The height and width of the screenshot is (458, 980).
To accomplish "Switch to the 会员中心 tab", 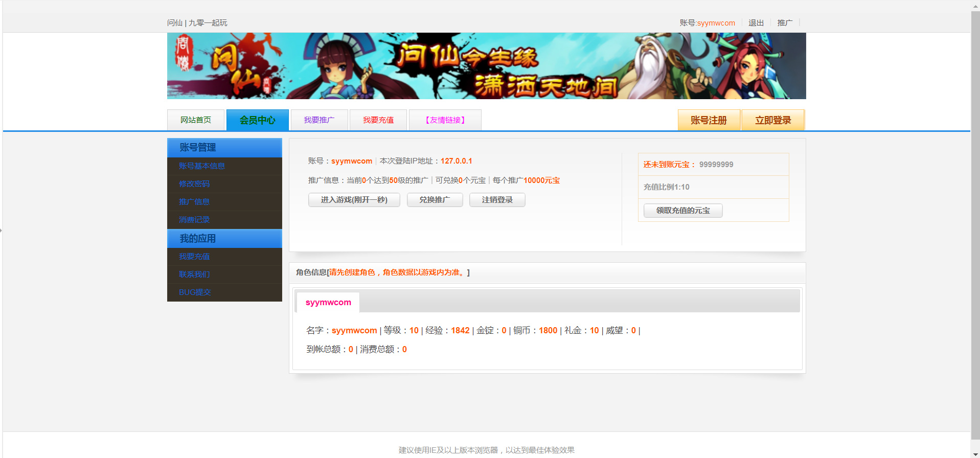I will point(257,120).
